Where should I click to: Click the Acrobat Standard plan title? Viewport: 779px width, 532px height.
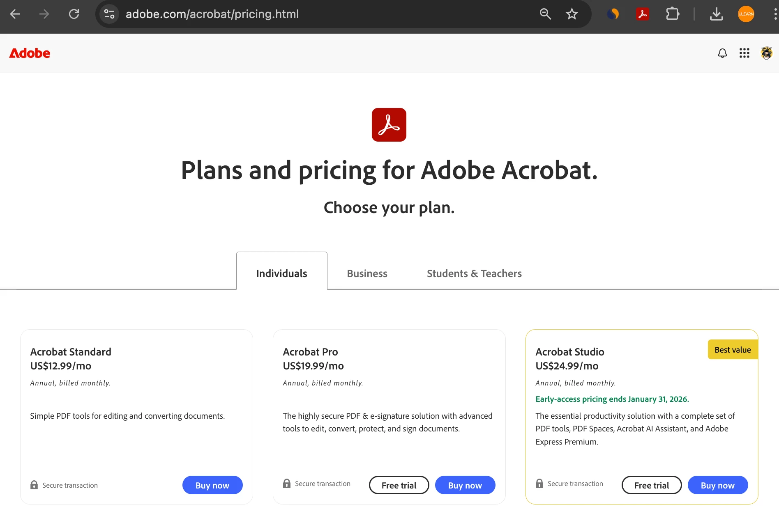point(71,352)
